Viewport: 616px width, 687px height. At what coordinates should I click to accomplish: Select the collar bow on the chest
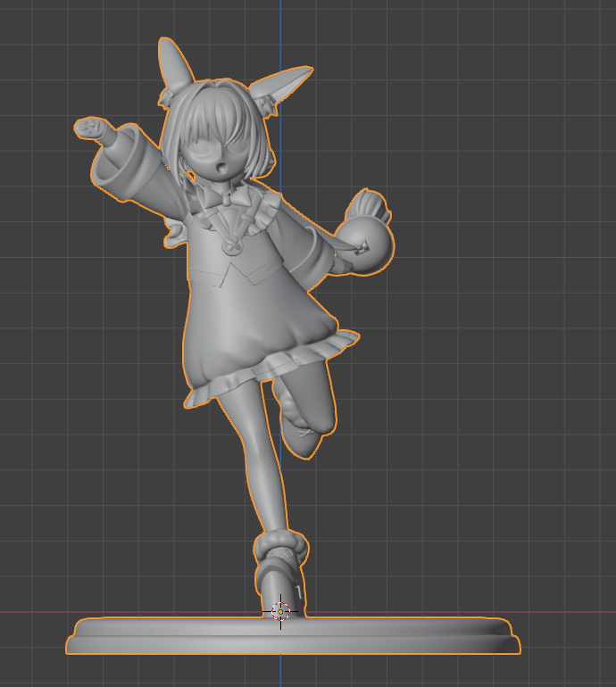223,194
